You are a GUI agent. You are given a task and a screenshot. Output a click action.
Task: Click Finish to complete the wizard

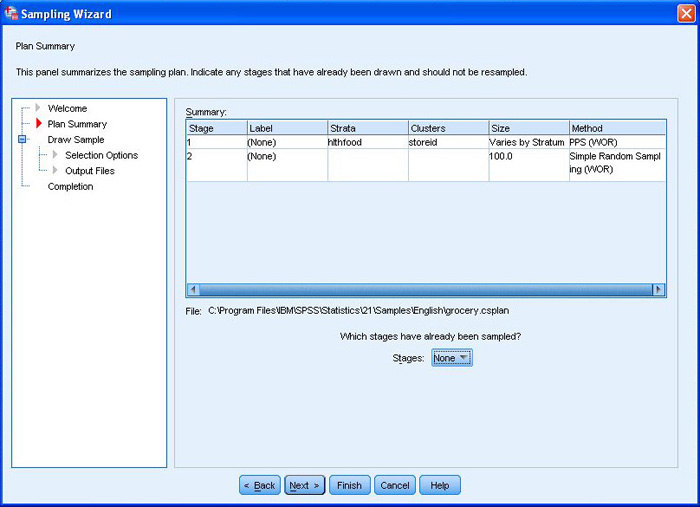(349, 485)
